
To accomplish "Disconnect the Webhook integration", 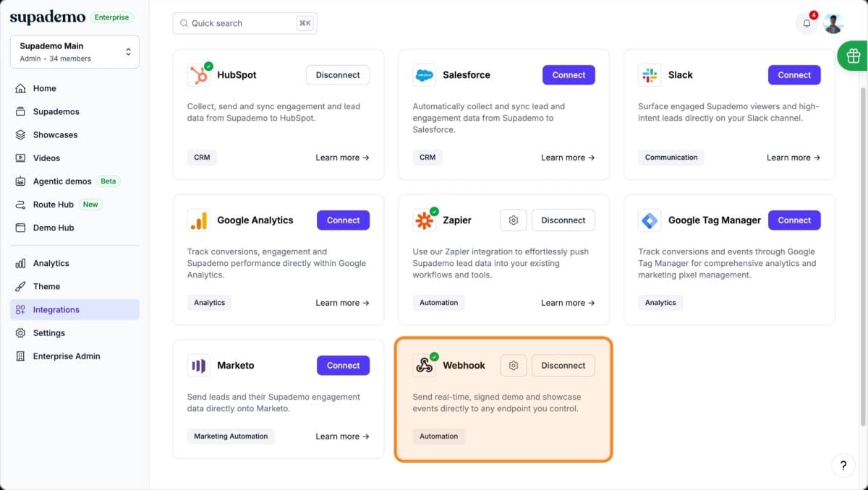I will point(563,366).
